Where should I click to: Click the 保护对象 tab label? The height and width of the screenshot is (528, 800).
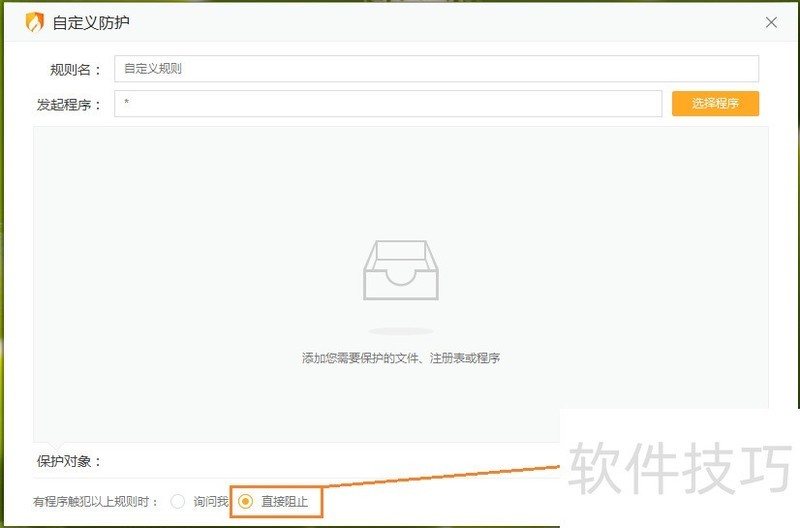click(69, 461)
